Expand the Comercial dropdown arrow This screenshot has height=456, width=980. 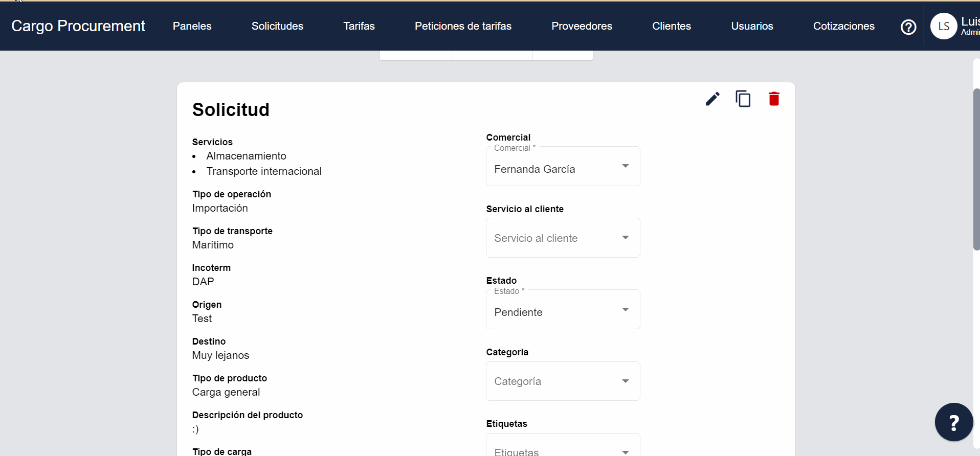click(625, 166)
